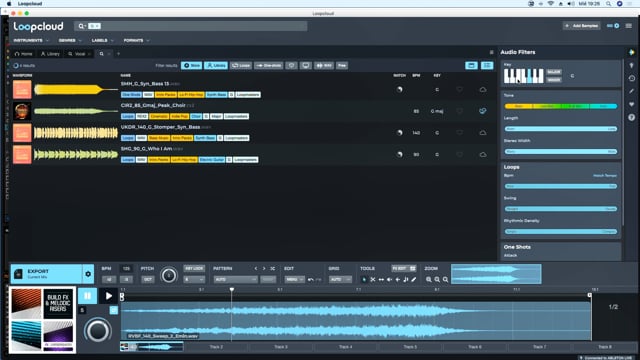Viewport: 640px width, 360px height.
Task: Open the export settings gear
Action: click(x=88, y=274)
